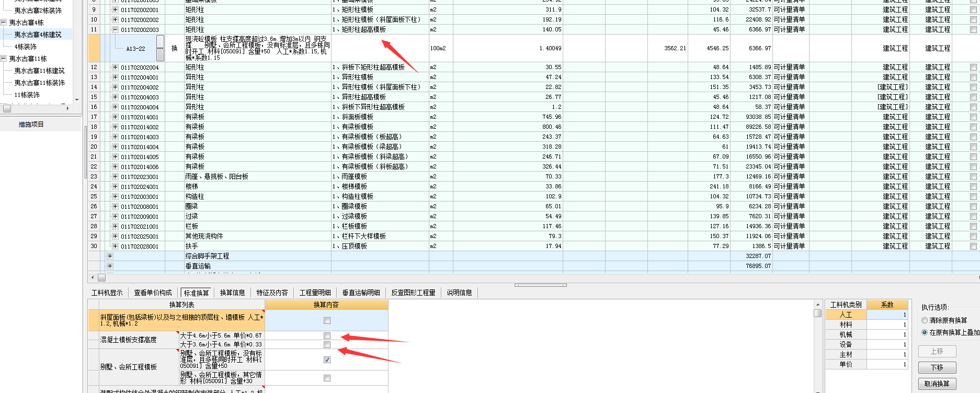Open the 措施项目 section in the left panel

(31, 125)
